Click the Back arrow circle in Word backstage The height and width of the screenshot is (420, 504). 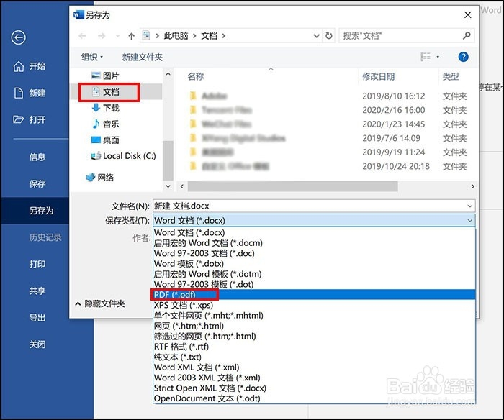pyautogui.click(x=18, y=37)
